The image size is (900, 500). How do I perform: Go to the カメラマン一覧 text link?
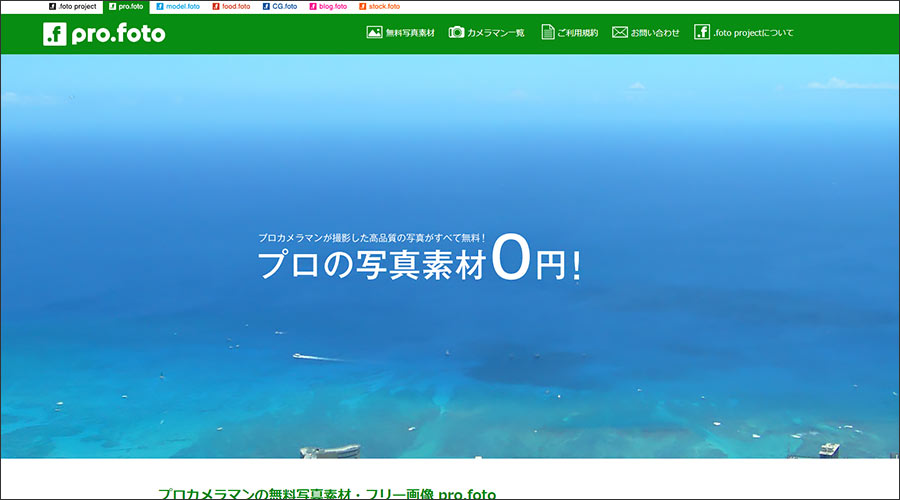point(495,33)
